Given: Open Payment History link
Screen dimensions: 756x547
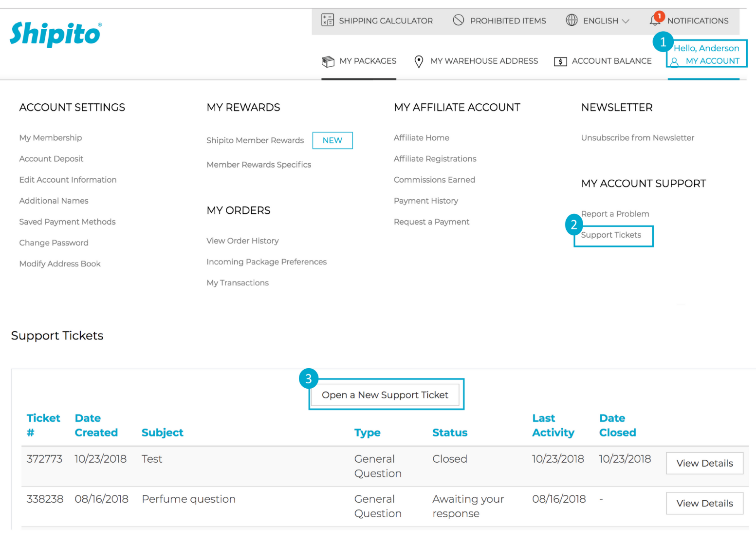Looking at the screenshot, I should 426,201.
